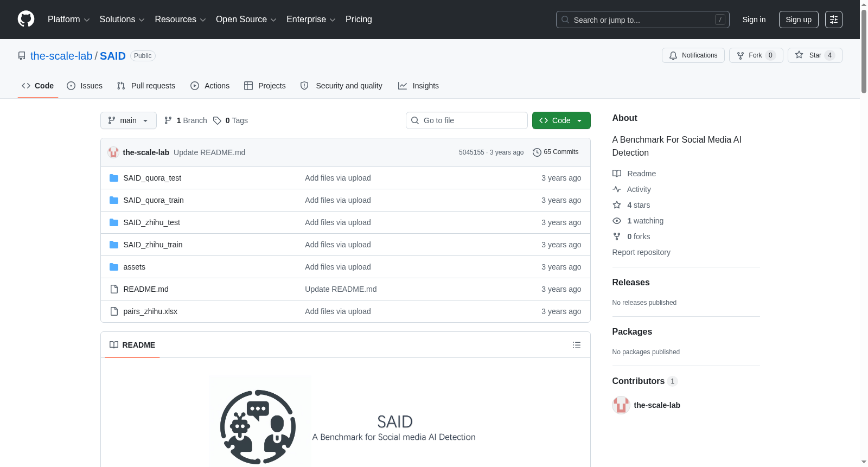View the 1 watching link
This screenshot has width=868, height=467.
(x=638, y=221)
